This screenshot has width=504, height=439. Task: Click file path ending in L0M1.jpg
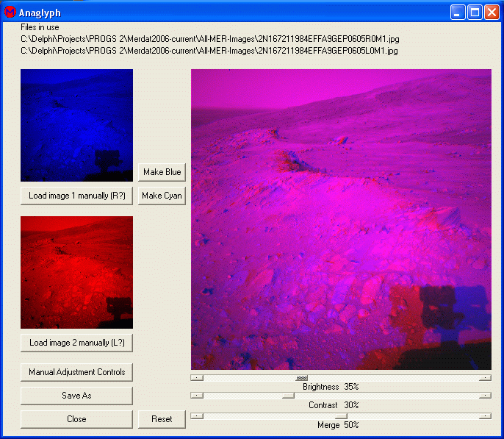(209, 51)
